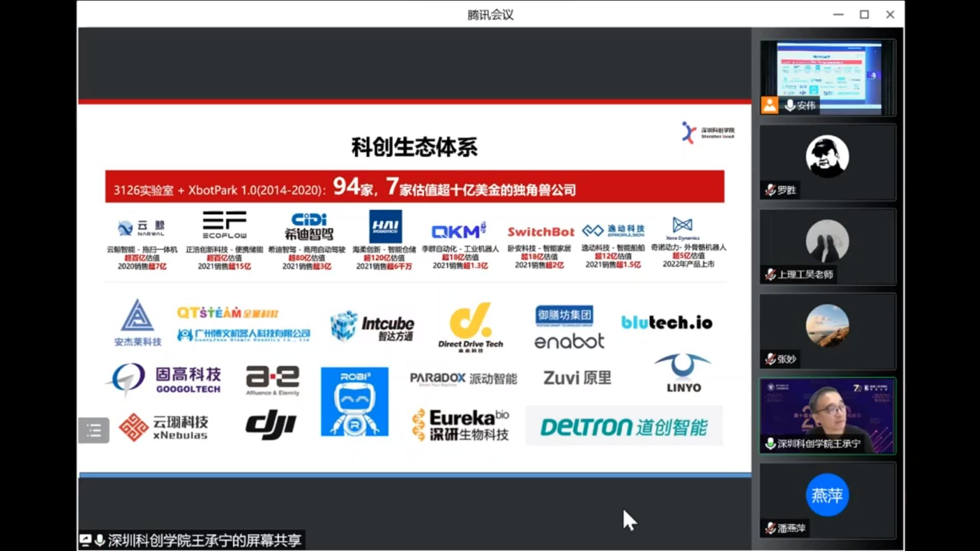Minimize the 腾讯会议 window

838,14
